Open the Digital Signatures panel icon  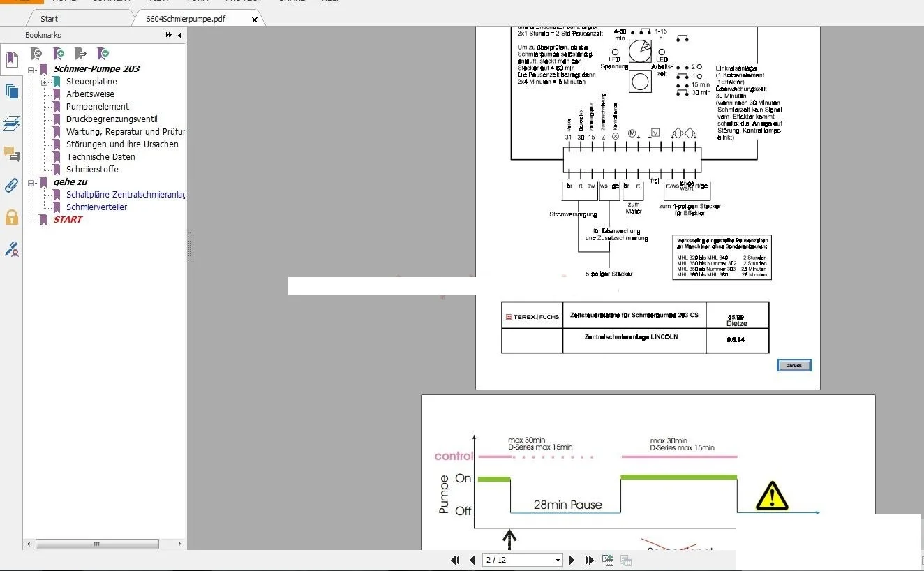click(11, 249)
